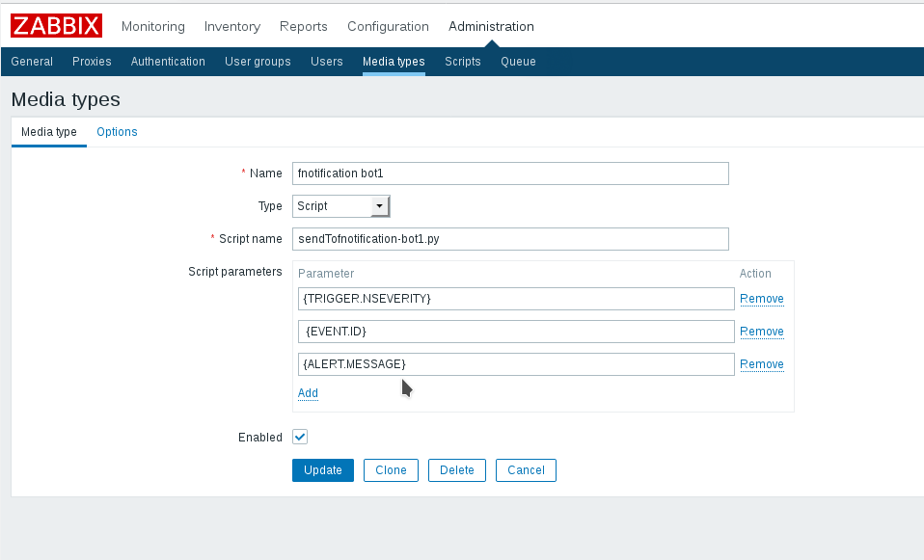The image size is (924, 560).
Task: Open the Inventory menu
Action: [232, 26]
